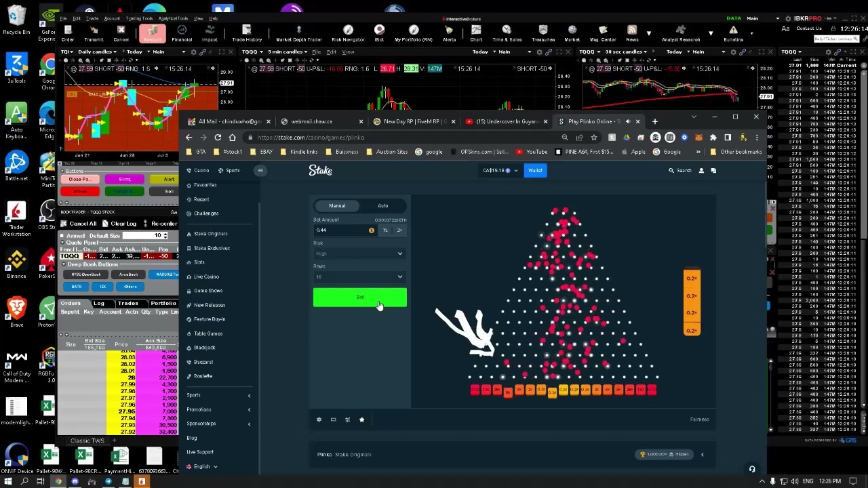Viewport: 868px width, 488px height.
Task: Open the Risk dropdown set to High
Action: 359,253
